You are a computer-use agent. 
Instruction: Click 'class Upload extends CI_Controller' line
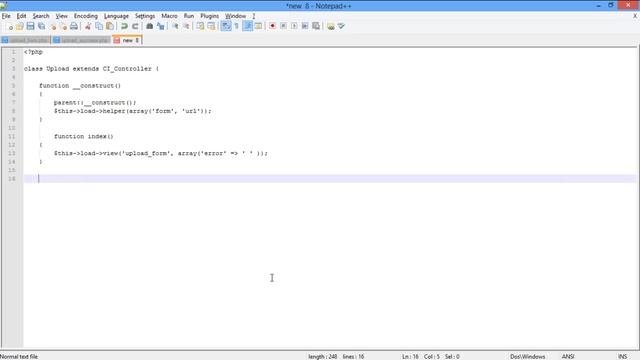pos(91,69)
